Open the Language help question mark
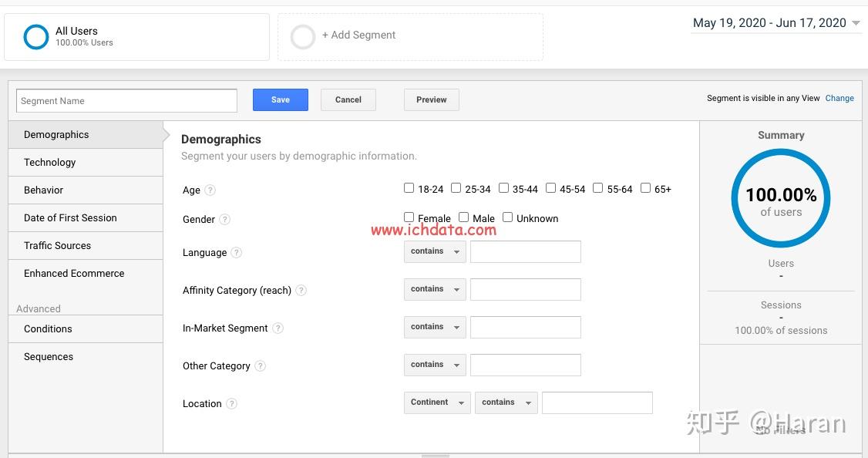This screenshot has height=458, width=868. (237, 252)
